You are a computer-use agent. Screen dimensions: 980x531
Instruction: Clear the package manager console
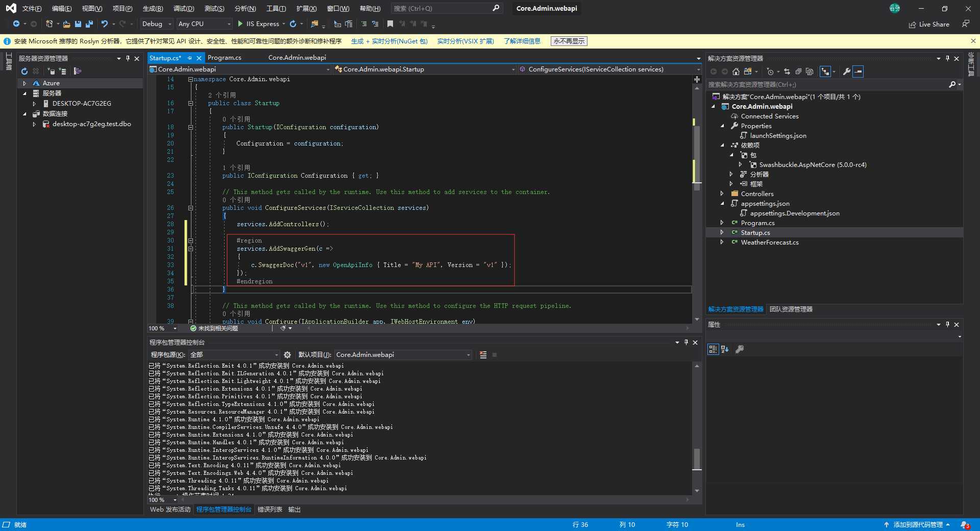(x=483, y=355)
